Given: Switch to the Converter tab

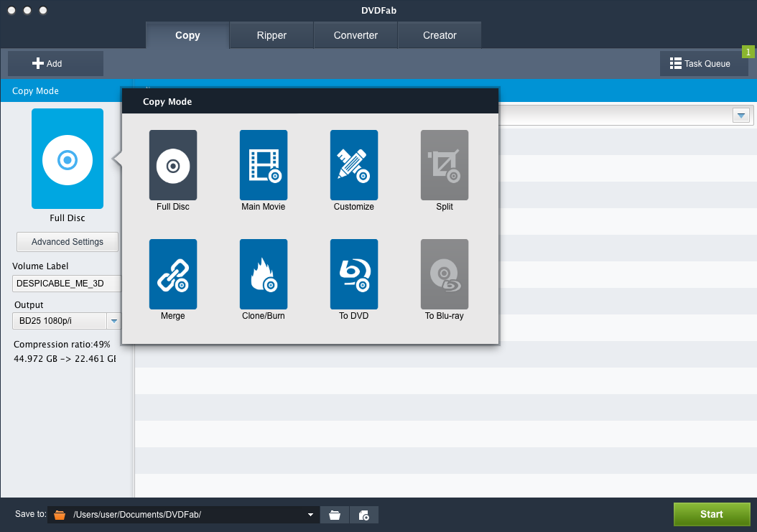Looking at the screenshot, I should (x=356, y=35).
